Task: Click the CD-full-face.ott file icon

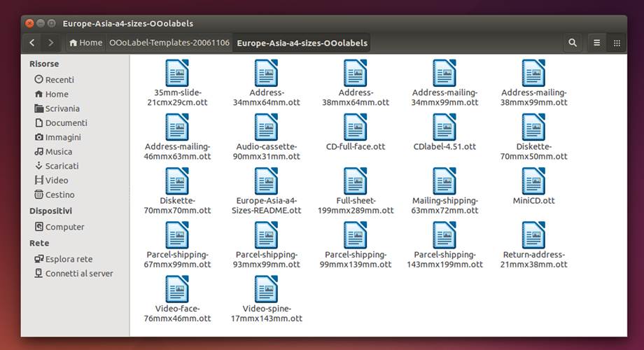Action: tap(356, 127)
